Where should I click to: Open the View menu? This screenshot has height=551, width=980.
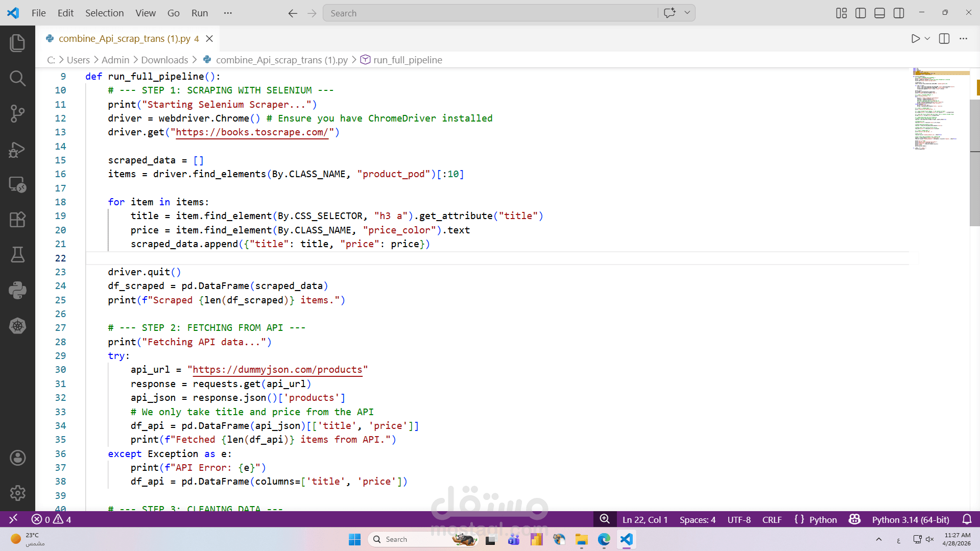click(146, 13)
